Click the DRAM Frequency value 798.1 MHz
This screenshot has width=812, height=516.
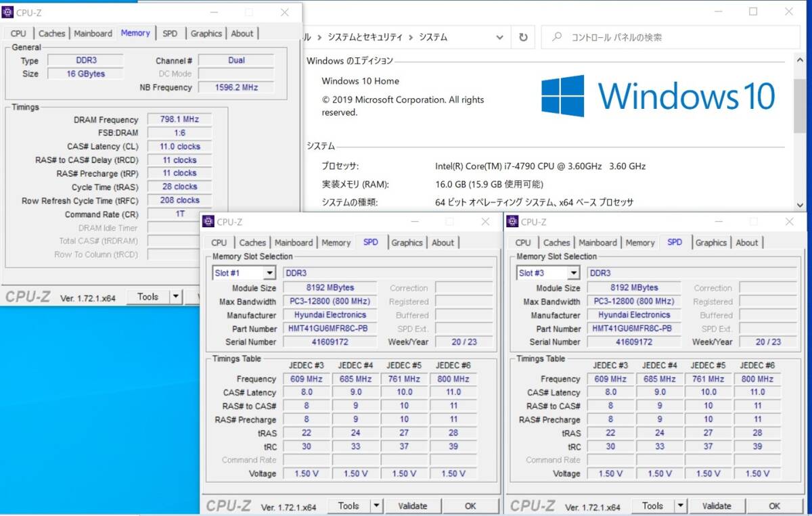[x=179, y=119]
